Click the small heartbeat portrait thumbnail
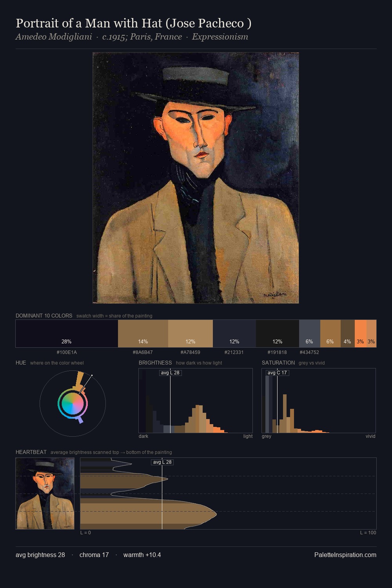The image size is (392, 588). click(x=45, y=494)
